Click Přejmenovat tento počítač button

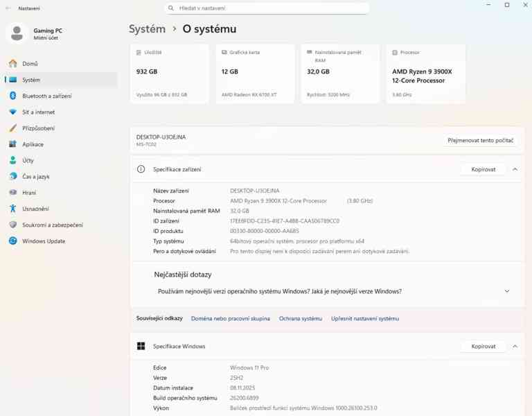pyautogui.click(x=481, y=140)
